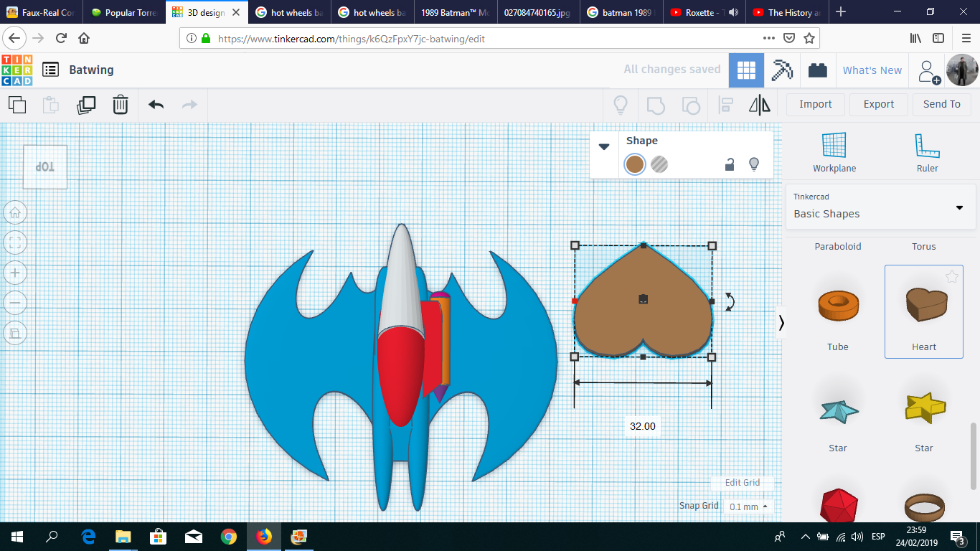Click the Ungroup icon
The height and width of the screenshot is (551, 980).
point(691,104)
